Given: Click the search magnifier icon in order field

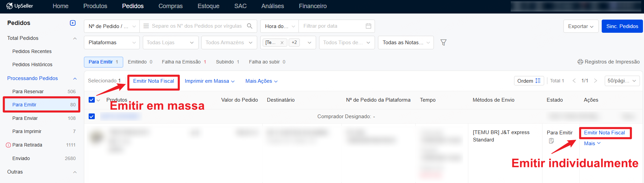Looking at the screenshot, I should (x=250, y=26).
